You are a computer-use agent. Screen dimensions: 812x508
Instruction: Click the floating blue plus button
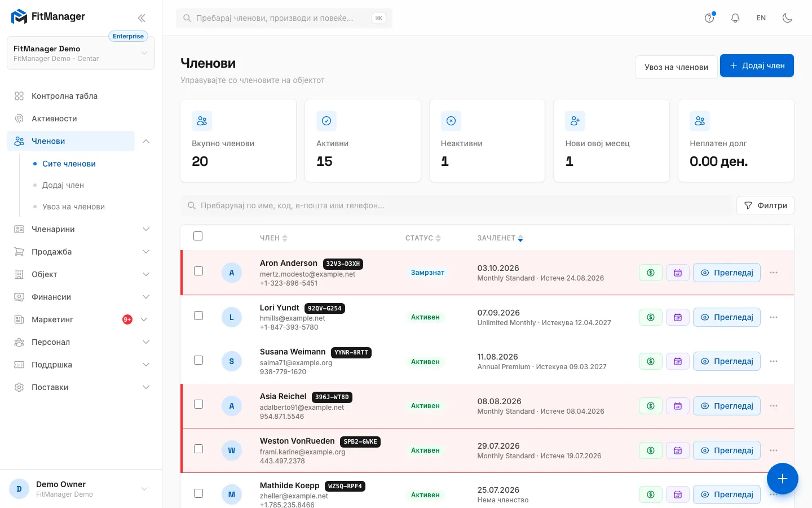click(x=783, y=479)
